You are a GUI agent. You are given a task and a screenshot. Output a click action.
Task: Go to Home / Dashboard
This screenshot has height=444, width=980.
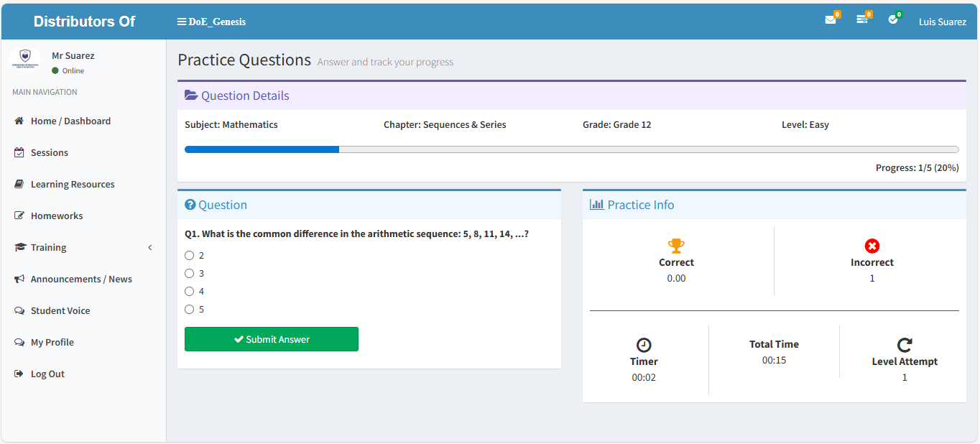tap(70, 121)
